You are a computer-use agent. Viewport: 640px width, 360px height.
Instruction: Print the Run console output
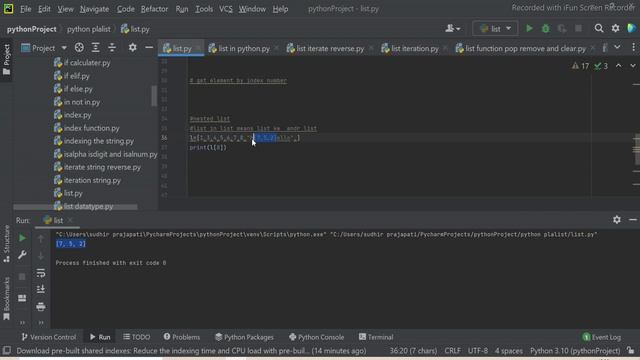pos(41,307)
